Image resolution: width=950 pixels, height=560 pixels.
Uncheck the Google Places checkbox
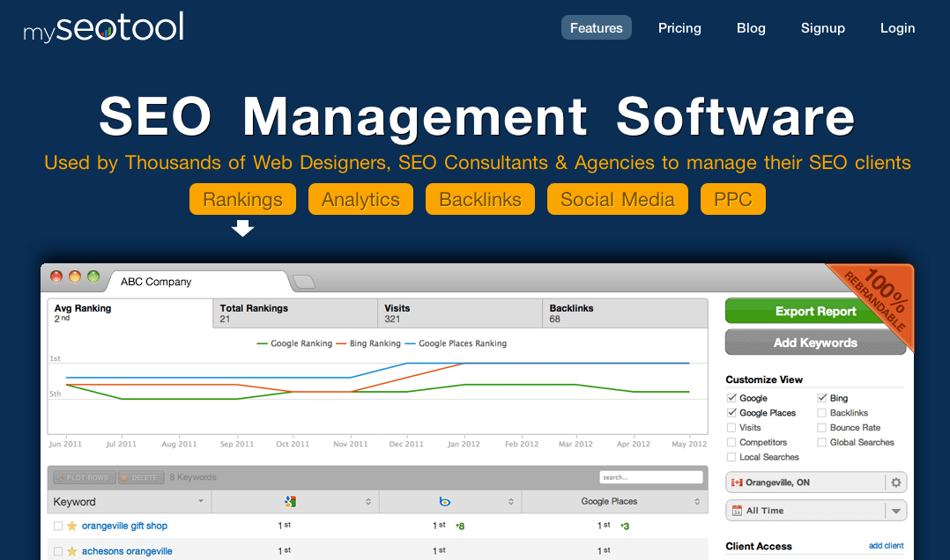tap(731, 413)
